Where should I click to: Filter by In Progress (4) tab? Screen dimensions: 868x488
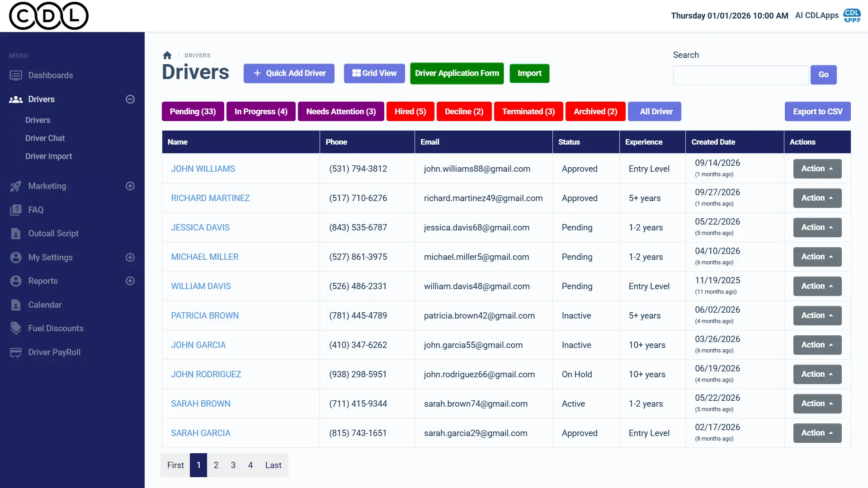coord(261,112)
